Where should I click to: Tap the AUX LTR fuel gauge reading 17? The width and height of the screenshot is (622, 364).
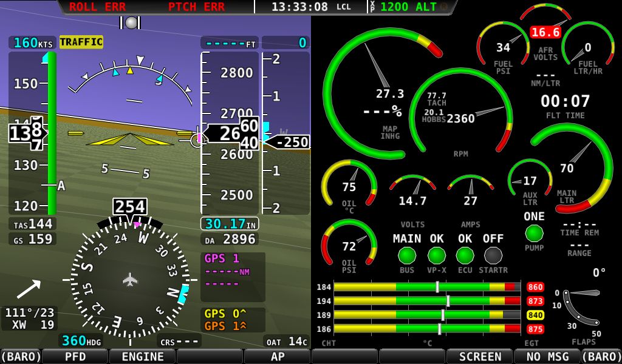point(530,182)
